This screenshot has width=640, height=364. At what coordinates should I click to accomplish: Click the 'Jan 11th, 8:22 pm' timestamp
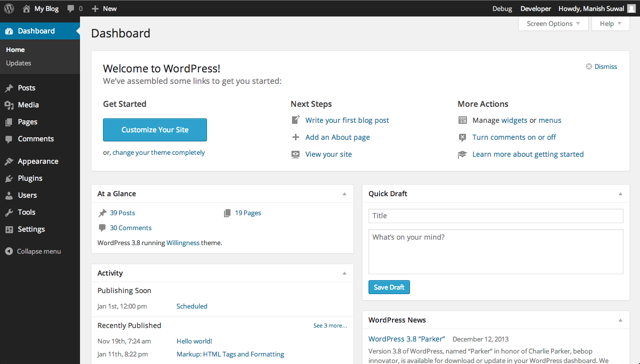pyautogui.click(x=122, y=354)
